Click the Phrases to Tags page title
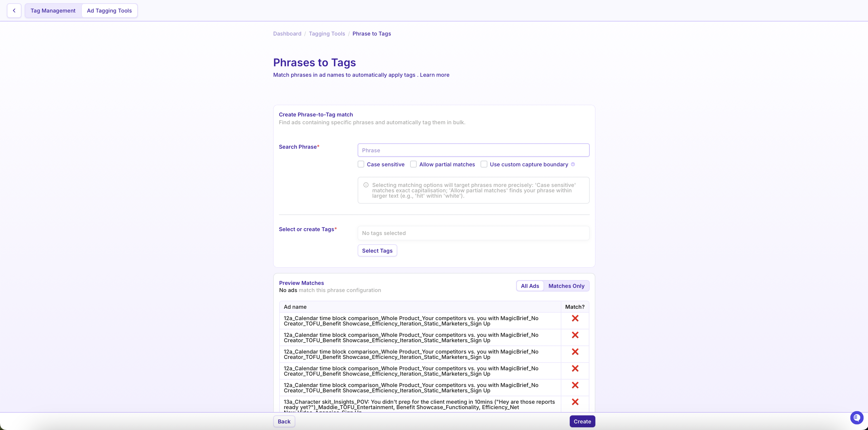Image resolution: width=868 pixels, height=430 pixels. 314,62
